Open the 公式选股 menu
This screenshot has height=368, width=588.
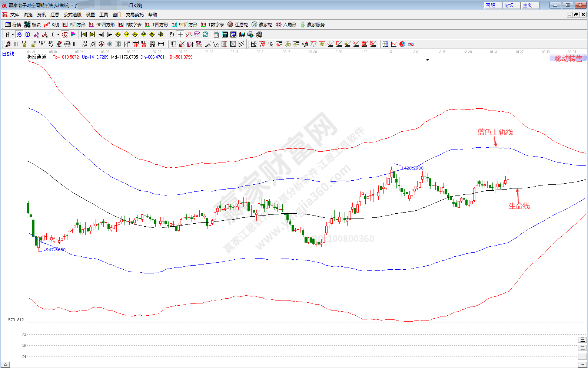click(72, 15)
